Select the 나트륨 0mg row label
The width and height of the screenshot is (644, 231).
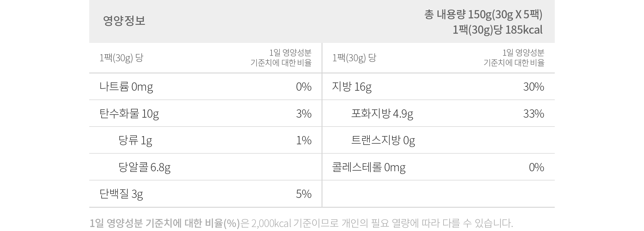126,87
